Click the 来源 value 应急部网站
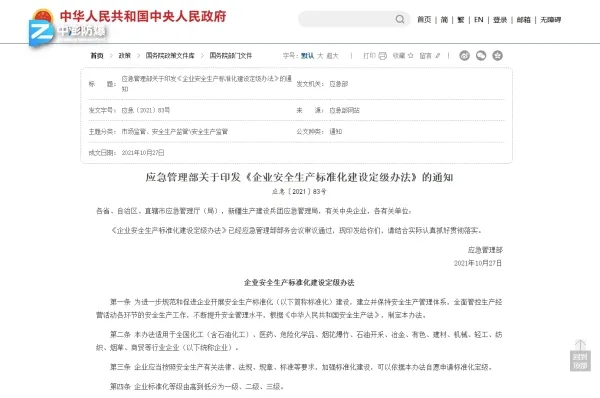 pos(344,110)
